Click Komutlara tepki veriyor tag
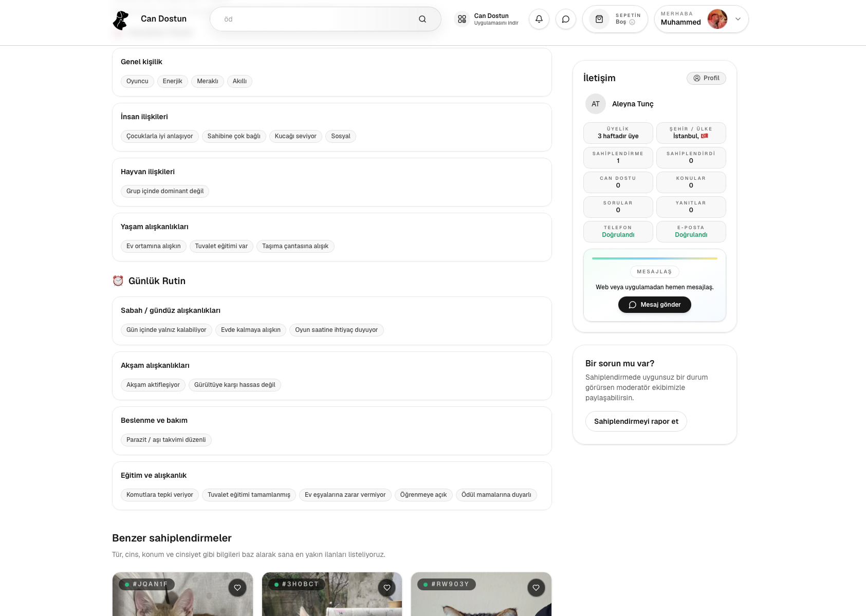The width and height of the screenshot is (866, 616). coord(160,495)
